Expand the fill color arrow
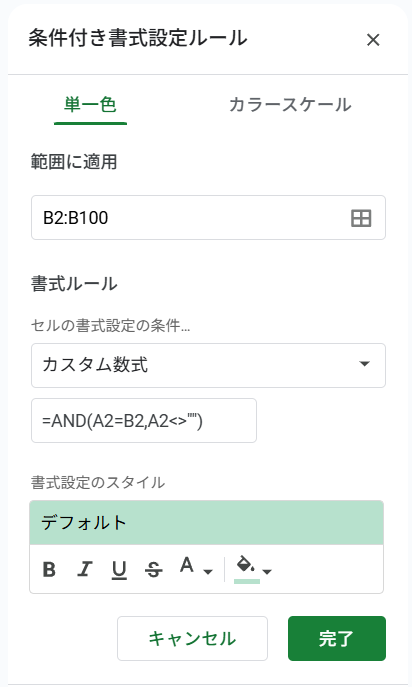This screenshot has width=412, height=687. [x=267, y=571]
